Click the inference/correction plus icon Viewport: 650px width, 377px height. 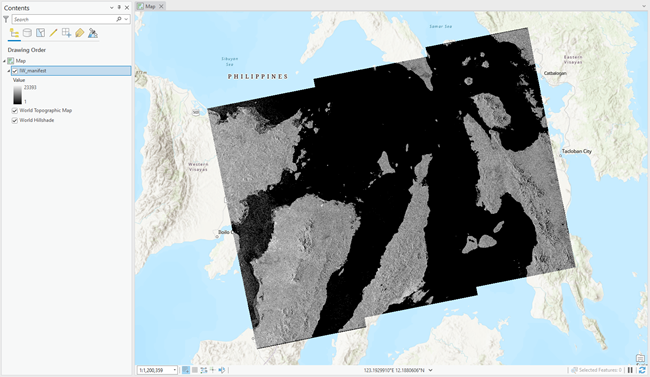tap(213, 370)
